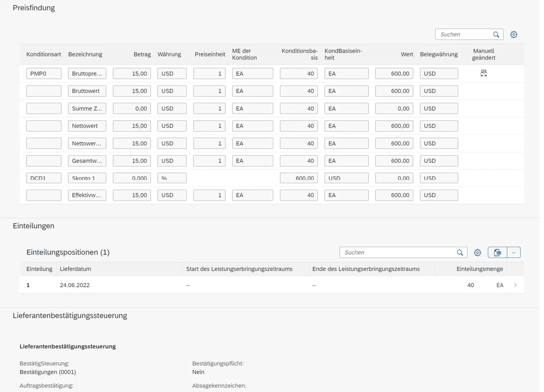Click search icon in Einteilungspositionen search field
Viewport: 544px width, 392px height.
[460, 252]
